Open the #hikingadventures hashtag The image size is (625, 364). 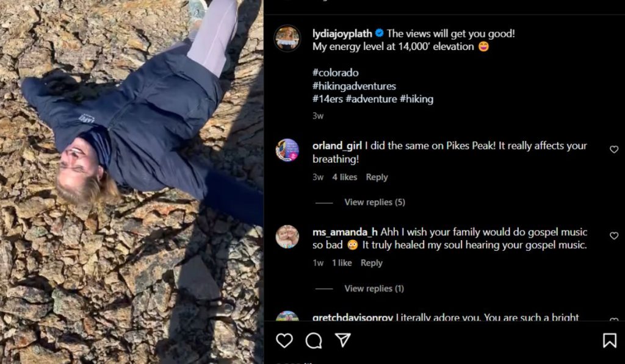(x=354, y=86)
